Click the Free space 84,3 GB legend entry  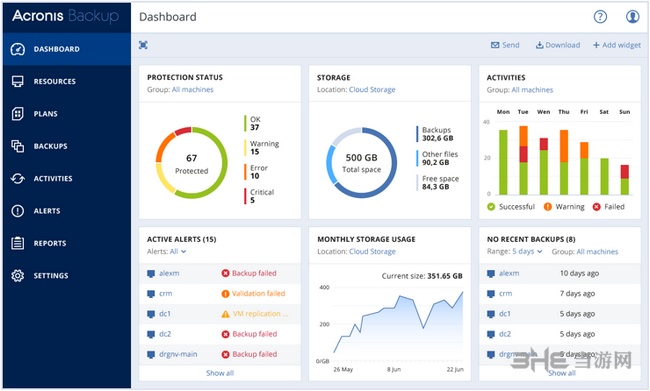coord(438,182)
